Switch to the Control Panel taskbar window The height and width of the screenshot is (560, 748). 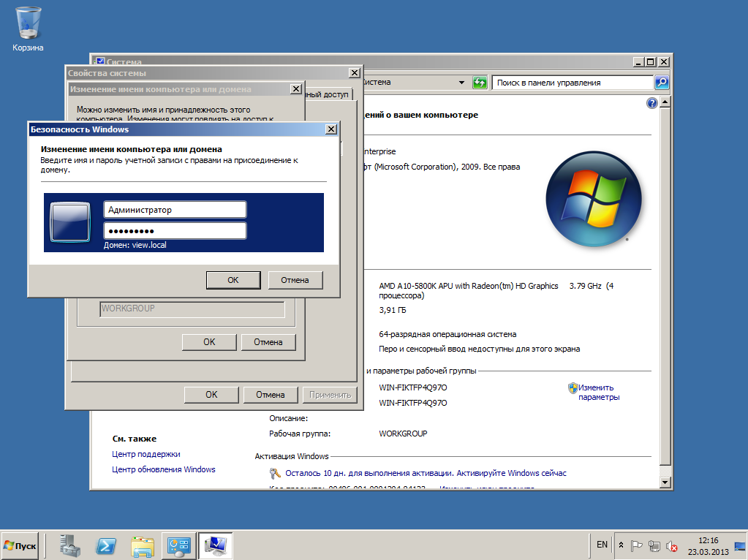coord(179,545)
